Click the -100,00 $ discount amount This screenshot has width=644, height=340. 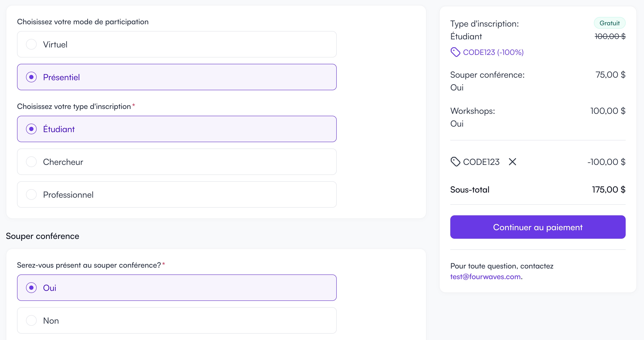pos(606,162)
